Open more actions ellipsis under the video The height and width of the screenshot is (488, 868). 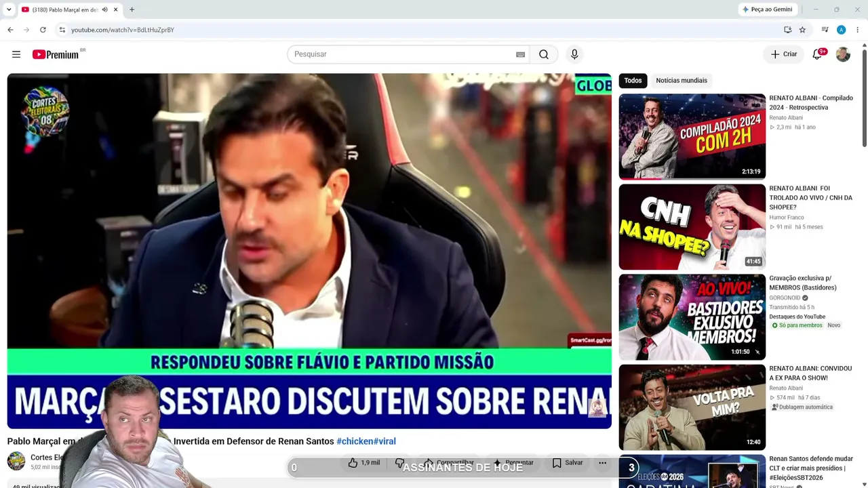coord(602,463)
